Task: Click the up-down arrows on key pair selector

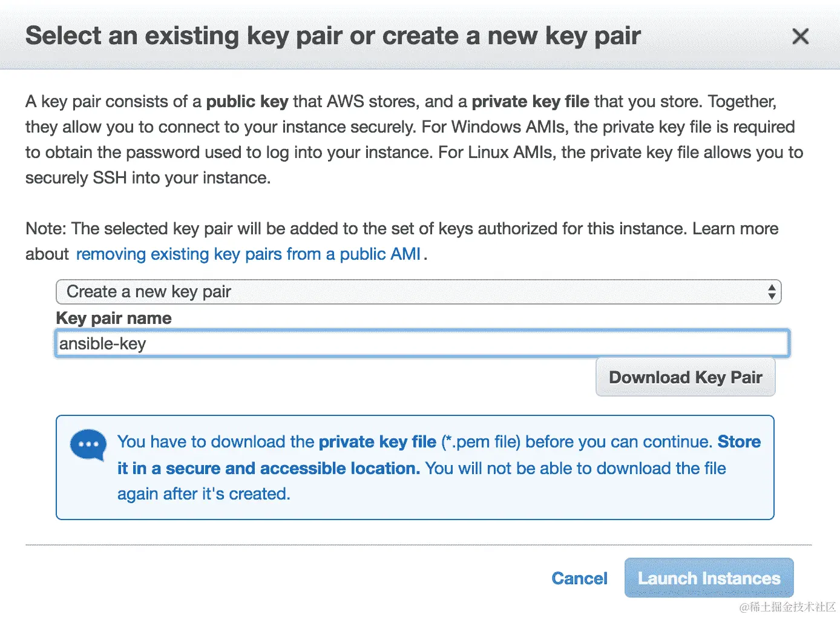Action: (771, 292)
